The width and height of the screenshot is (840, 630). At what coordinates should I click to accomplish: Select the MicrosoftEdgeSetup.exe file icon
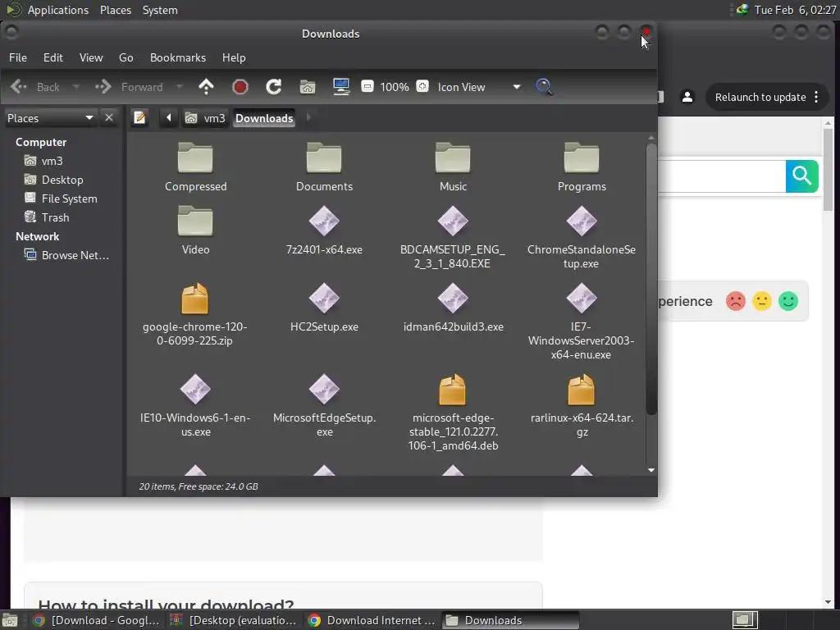click(x=323, y=390)
